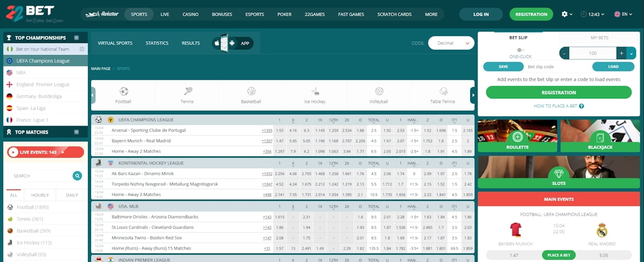Open the More menu
The width and height of the screenshot is (644, 262).
[431, 14]
